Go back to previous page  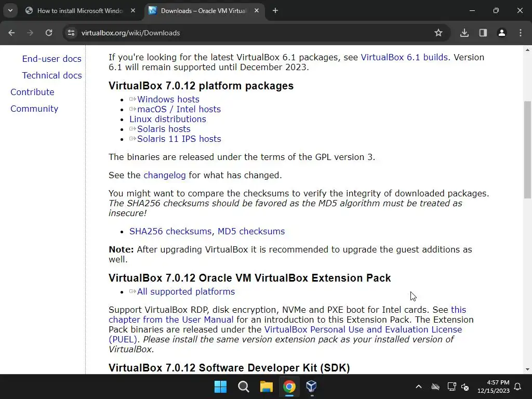click(11, 33)
